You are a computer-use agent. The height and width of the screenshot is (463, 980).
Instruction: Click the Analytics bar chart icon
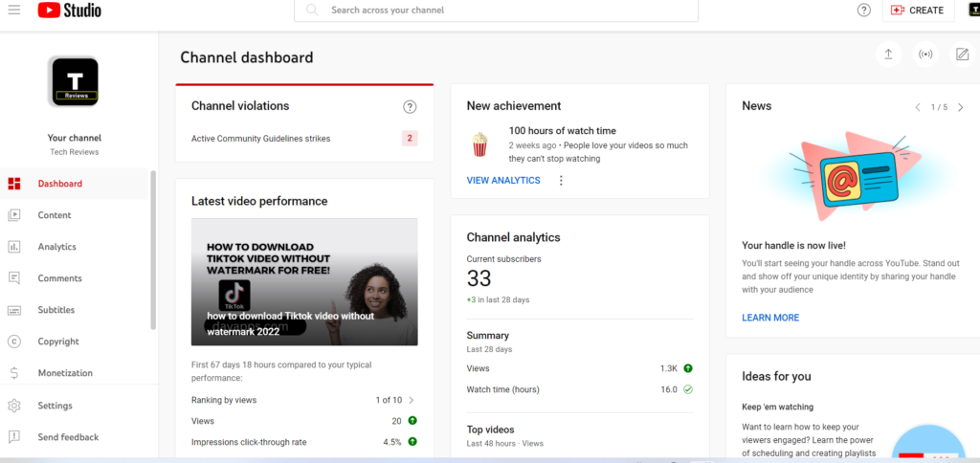pyautogui.click(x=13, y=247)
